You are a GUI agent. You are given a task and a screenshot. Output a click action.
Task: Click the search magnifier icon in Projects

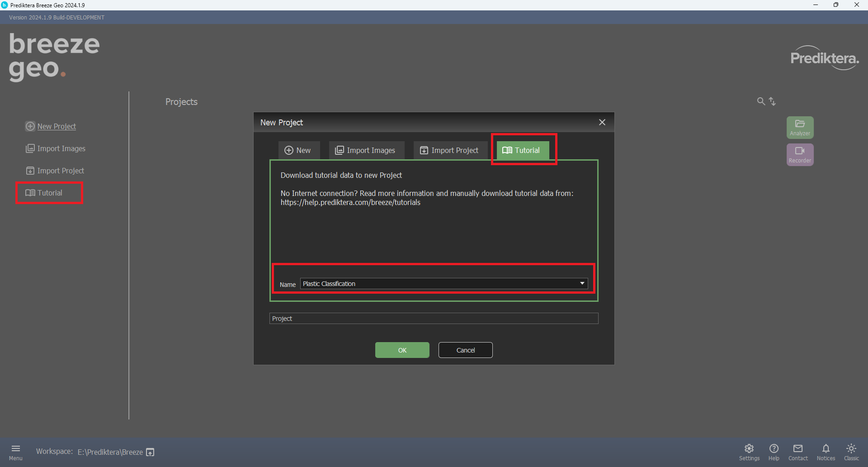[761, 101]
